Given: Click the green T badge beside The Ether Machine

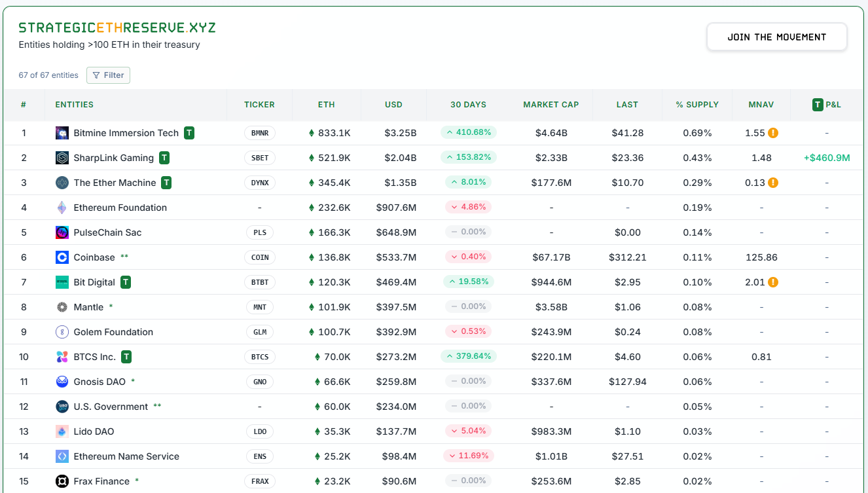Looking at the screenshot, I should (x=166, y=183).
